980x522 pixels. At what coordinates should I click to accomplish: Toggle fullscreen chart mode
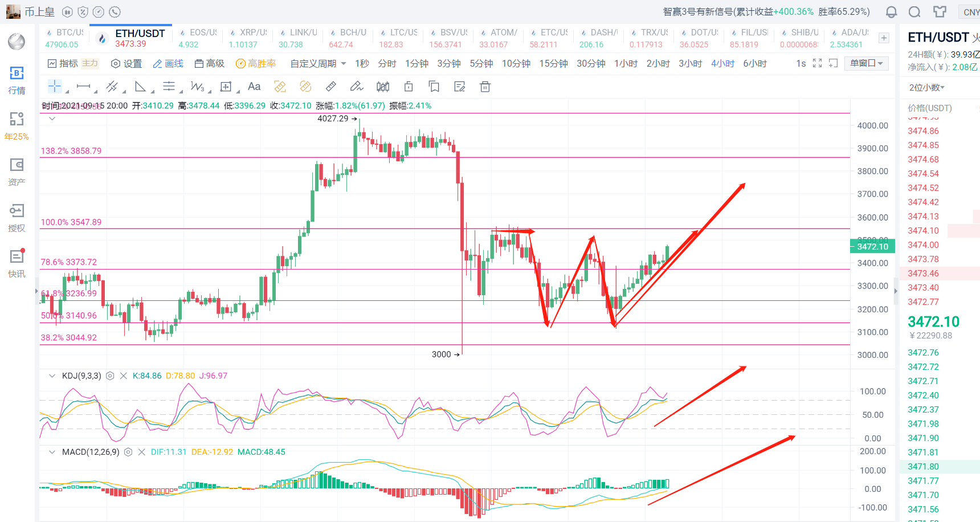817,63
